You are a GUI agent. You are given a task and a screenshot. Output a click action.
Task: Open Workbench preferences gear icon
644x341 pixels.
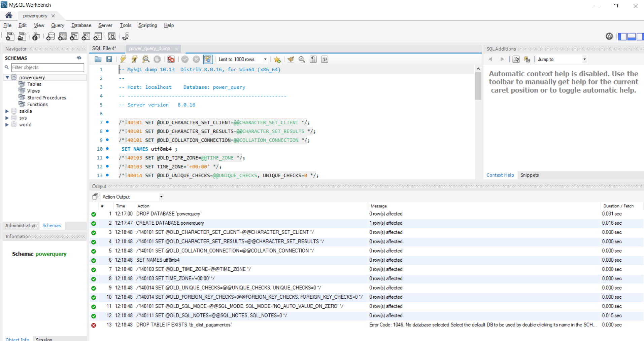coord(609,36)
